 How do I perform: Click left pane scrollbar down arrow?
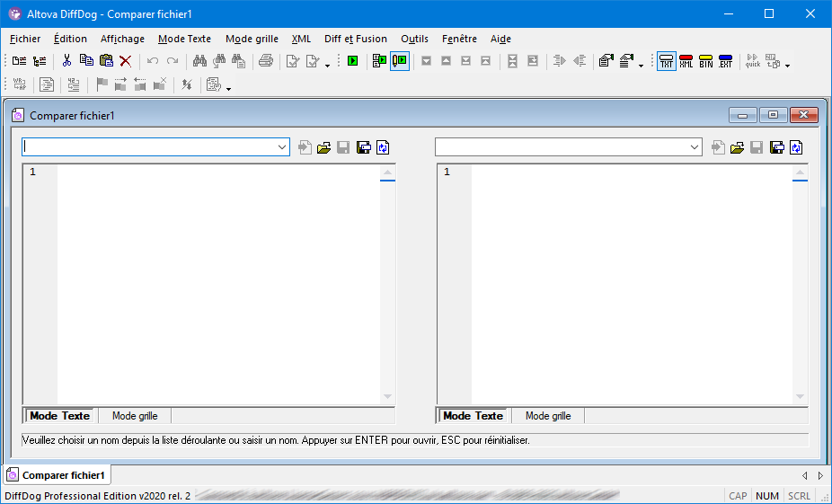387,397
